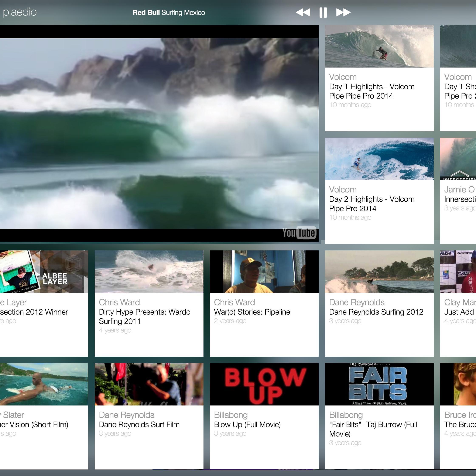Open War(d) Stories Pipeline thumbnail
This screenshot has width=476, height=476.
(264, 272)
